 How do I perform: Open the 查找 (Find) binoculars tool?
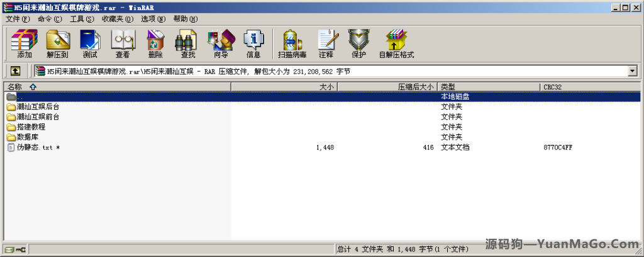pos(188,43)
